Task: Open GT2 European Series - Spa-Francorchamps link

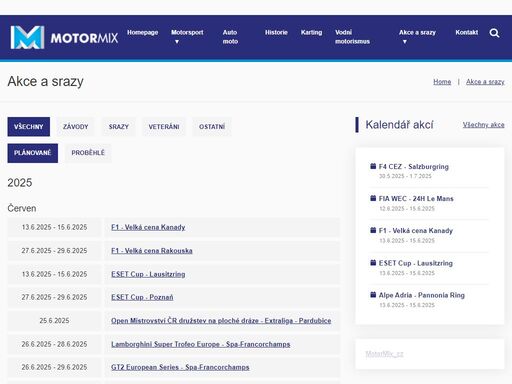Action: click(x=180, y=367)
